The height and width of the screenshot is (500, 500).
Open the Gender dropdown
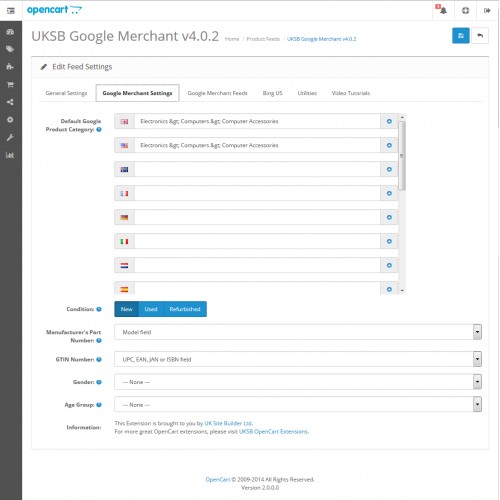(298, 382)
